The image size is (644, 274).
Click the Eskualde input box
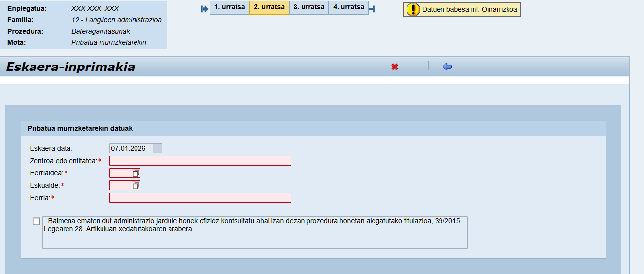tap(120, 185)
